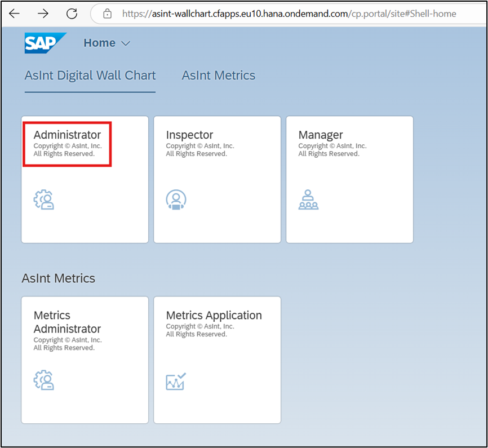The height and width of the screenshot is (448, 488).
Task: Launch the Metrics Application tile title
Action: [214, 316]
